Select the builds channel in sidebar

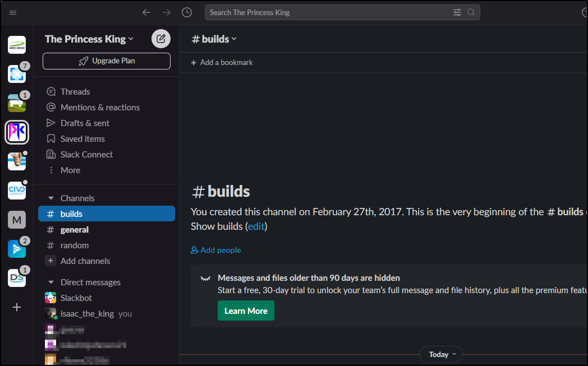pyautogui.click(x=107, y=214)
